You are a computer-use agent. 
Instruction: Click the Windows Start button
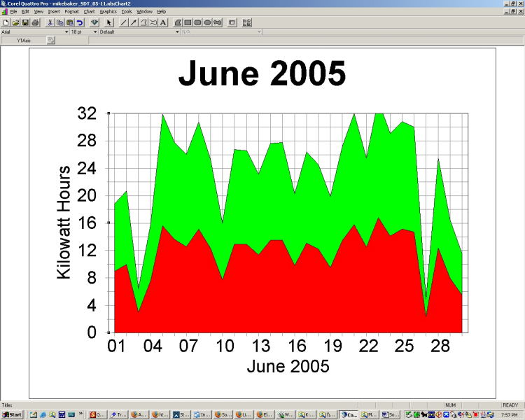click(13, 414)
